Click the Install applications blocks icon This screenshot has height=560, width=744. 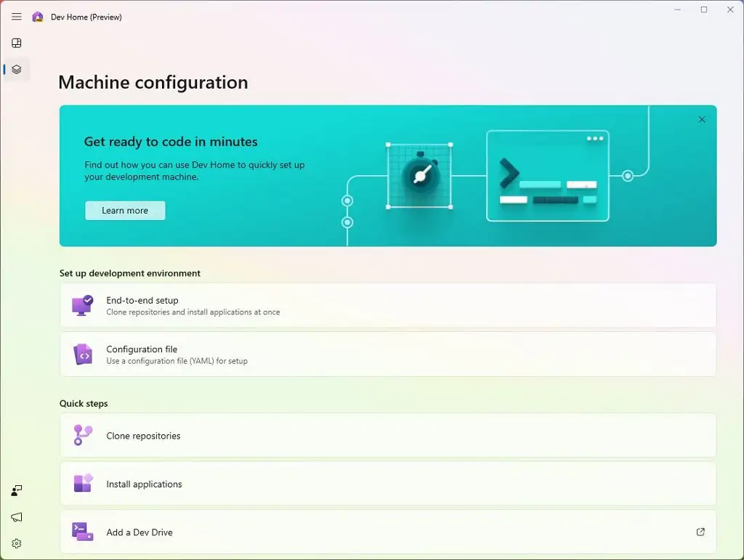tap(82, 483)
